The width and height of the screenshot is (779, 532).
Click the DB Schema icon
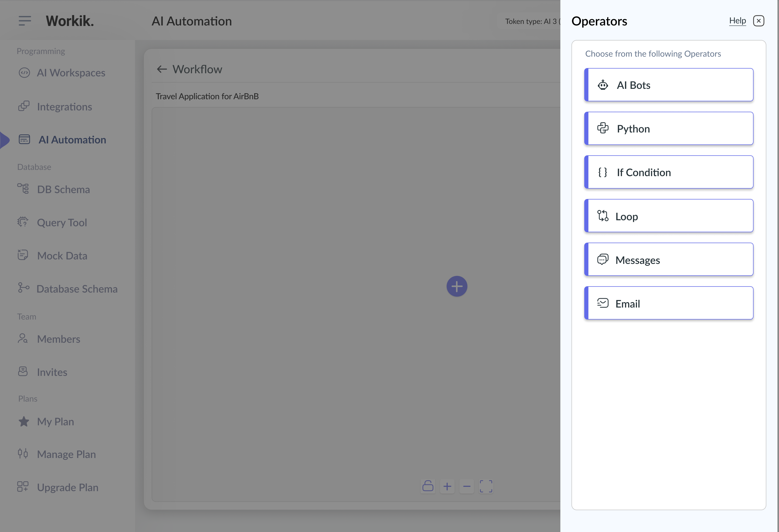23,189
